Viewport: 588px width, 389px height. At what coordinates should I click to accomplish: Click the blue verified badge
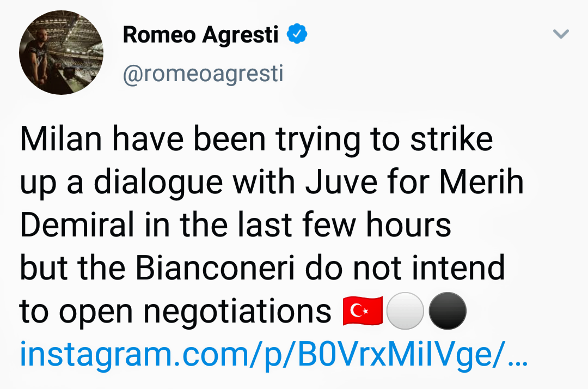(x=297, y=35)
